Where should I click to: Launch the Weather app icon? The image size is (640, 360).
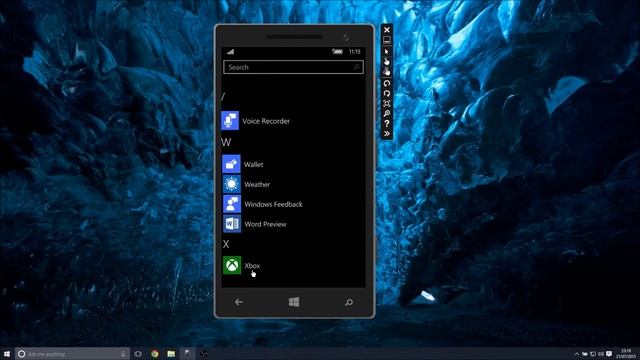click(x=231, y=184)
